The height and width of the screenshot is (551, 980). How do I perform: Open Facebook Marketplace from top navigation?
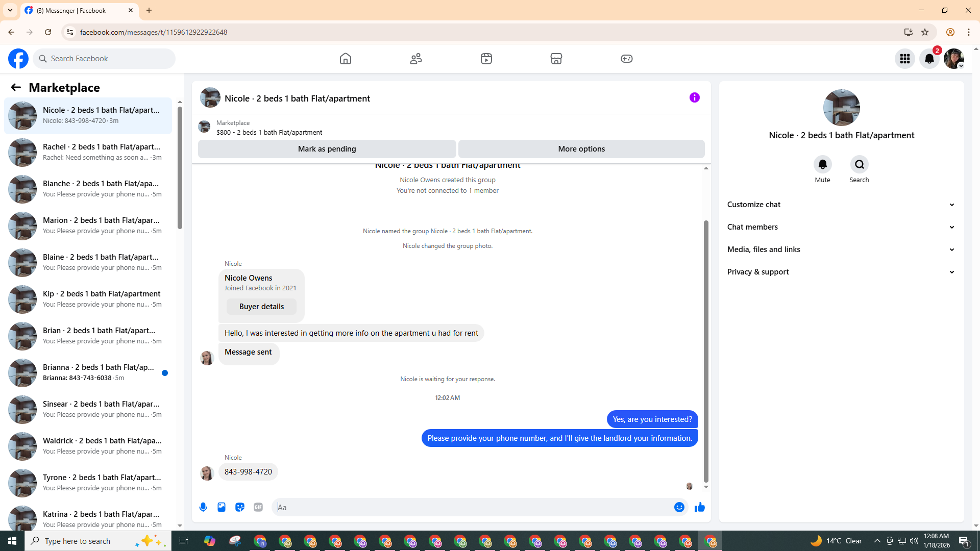pyautogui.click(x=556, y=59)
